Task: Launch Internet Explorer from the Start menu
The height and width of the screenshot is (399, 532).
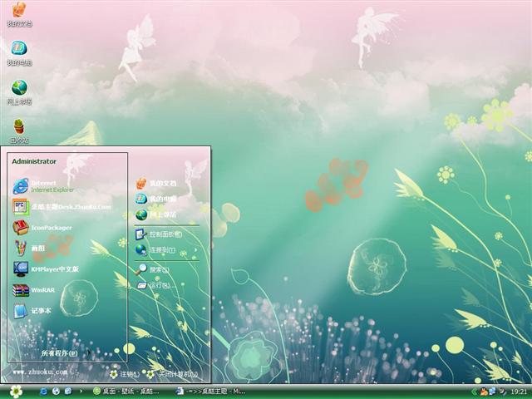Action: (x=43, y=186)
